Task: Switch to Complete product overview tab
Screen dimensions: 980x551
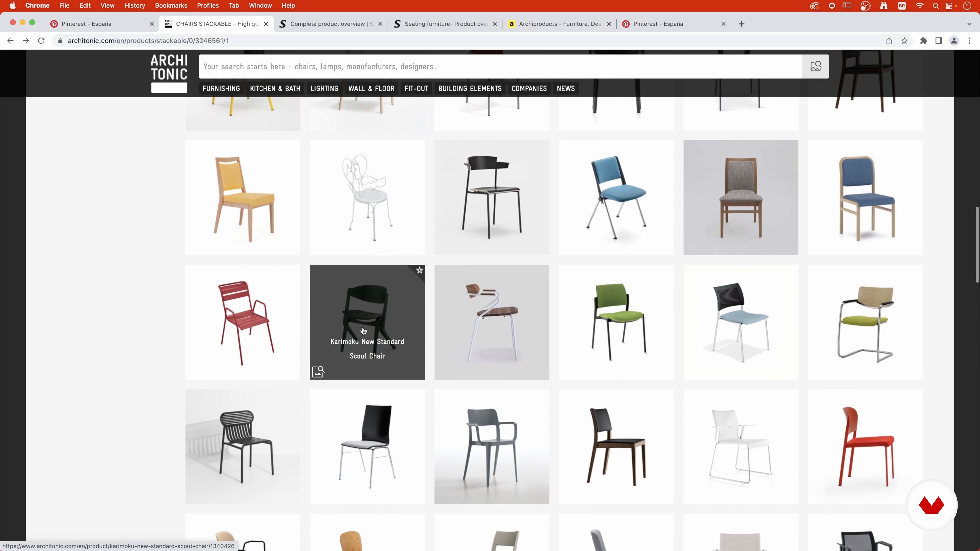Action: tap(330, 24)
